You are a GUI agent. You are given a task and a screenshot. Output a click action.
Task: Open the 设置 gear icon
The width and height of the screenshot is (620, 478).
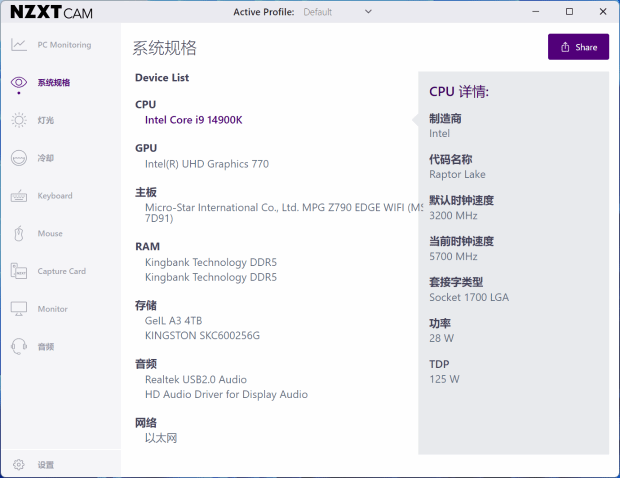(x=19, y=465)
